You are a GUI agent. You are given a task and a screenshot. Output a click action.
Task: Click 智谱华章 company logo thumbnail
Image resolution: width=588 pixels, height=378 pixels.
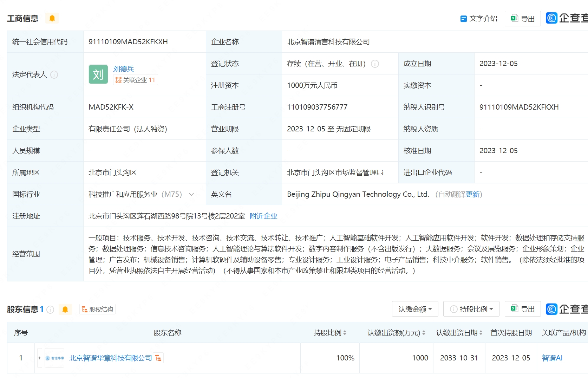coord(54,358)
